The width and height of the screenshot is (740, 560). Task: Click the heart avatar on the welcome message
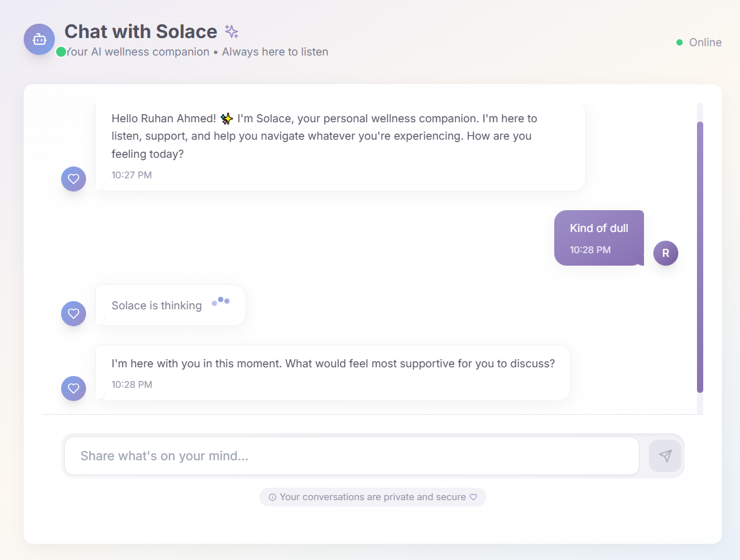click(x=73, y=178)
